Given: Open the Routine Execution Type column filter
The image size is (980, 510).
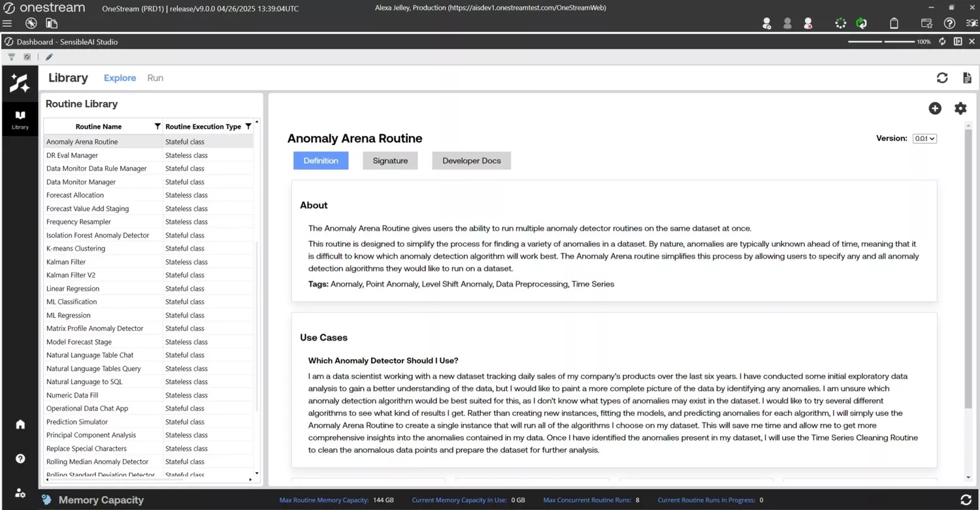Looking at the screenshot, I should (249, 126).
